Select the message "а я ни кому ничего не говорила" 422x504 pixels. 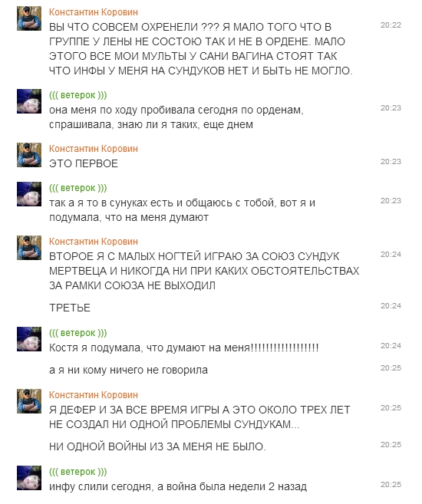pos(128,371)
